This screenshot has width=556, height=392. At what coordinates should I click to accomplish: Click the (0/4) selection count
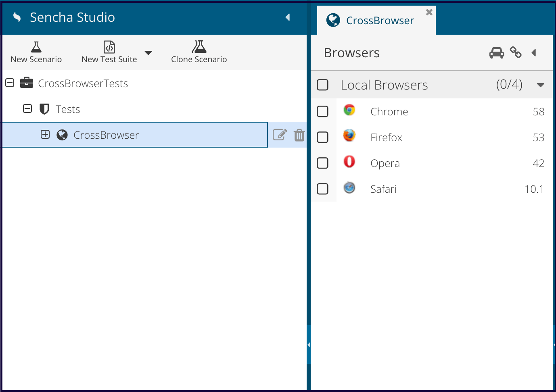click(509, 84)
